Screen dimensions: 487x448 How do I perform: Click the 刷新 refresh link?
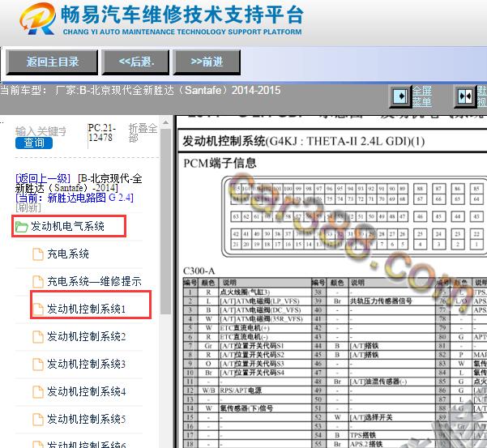pos(28,207)
